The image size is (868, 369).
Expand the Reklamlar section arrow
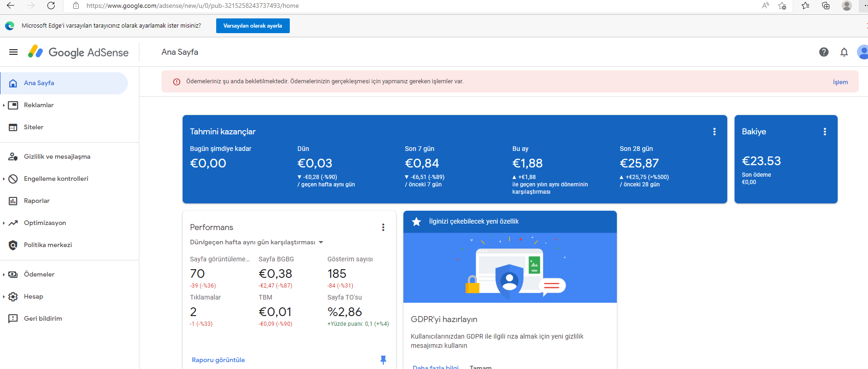pyautogui.click(x=4, y=105)
